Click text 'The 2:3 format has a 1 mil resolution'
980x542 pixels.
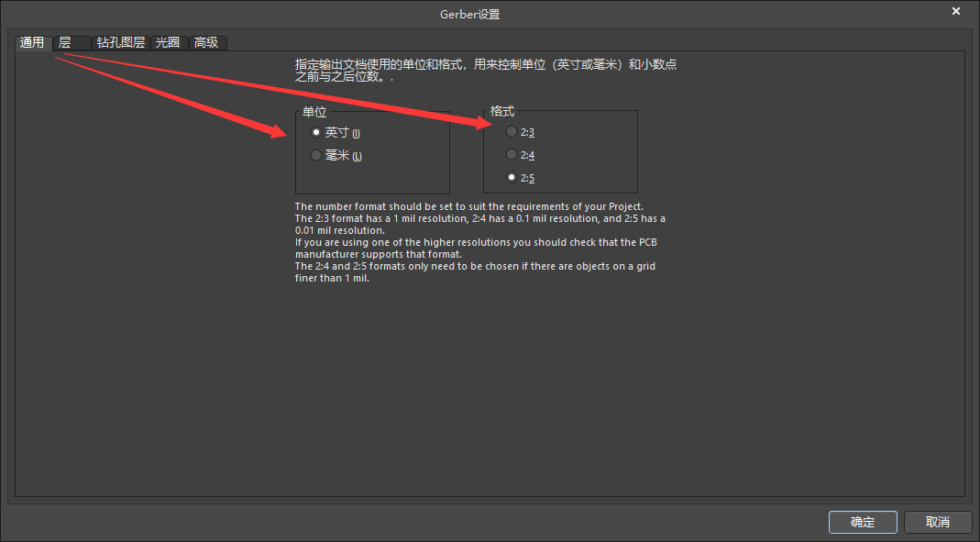click(x=480, y=225)
